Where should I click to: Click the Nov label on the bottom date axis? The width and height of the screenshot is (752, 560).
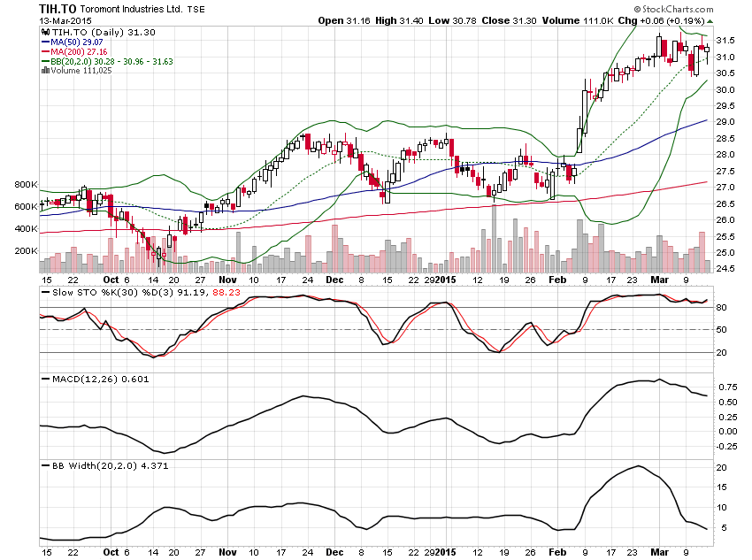[x=227, y=552]
